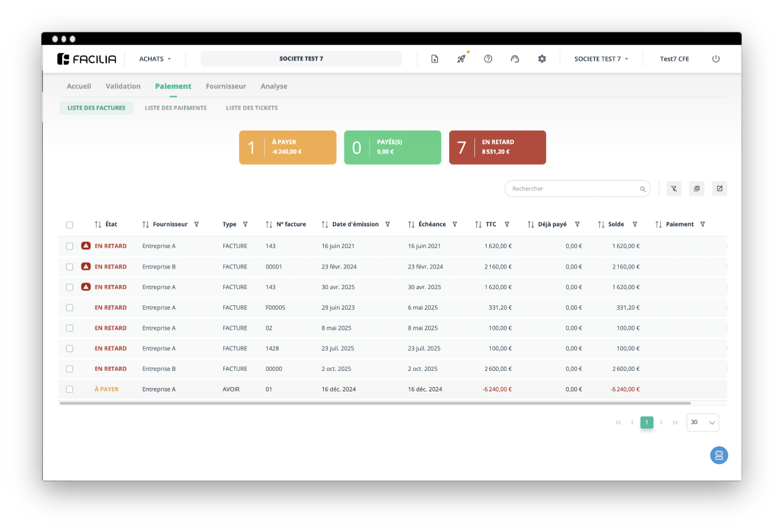Click the EN RETARD red summary card
Screen dimensions: 783x532
tap(497, 147)
